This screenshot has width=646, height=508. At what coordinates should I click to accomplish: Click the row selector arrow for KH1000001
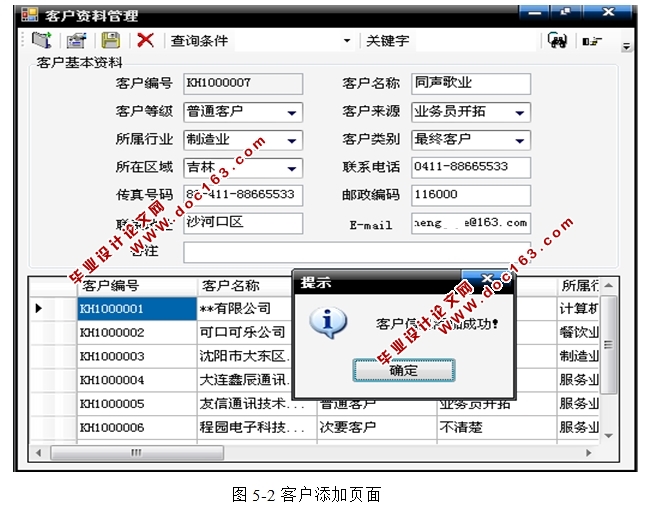click(39, 308)
